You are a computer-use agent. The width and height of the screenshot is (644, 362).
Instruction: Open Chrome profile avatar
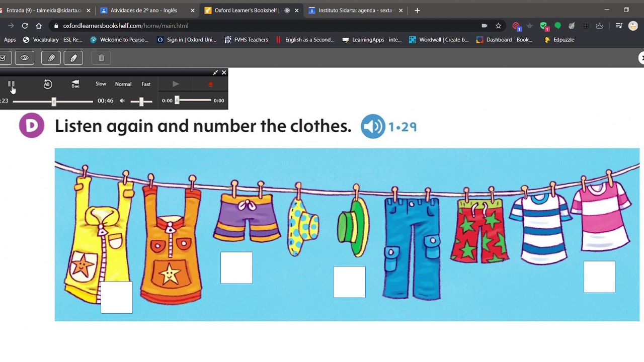click(x=633, y=26)
